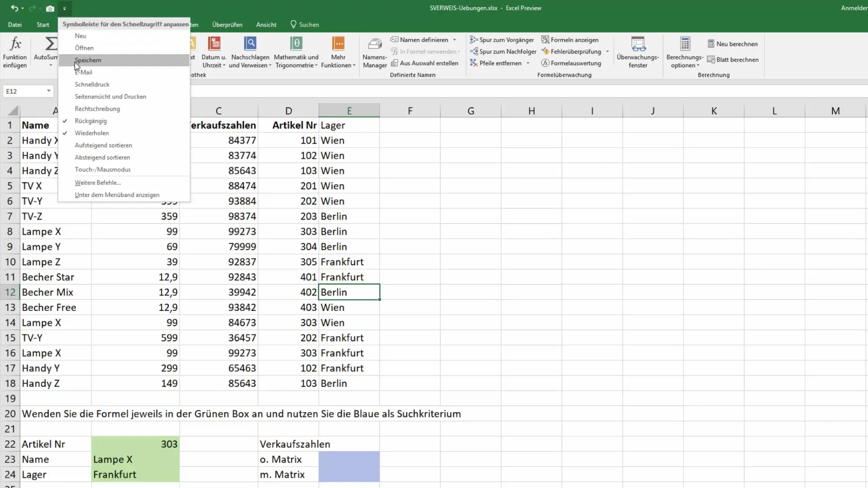The height and width of the screenshot is (488, 868).
Task: Click the Anmelden sign-in link
Action: coord(854,8)
